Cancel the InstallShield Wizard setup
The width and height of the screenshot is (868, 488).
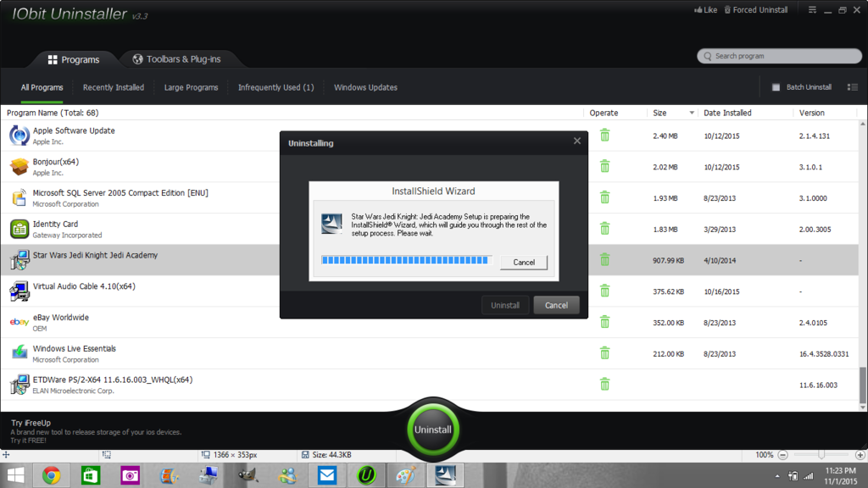[x=524, y=263]
